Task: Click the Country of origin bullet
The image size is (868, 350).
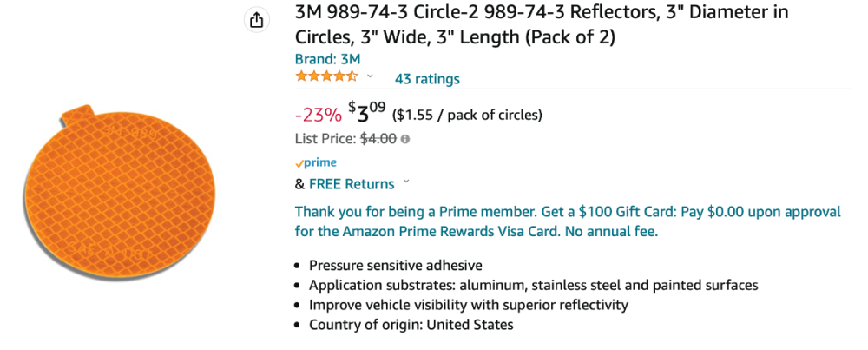Action: (411, 325)
